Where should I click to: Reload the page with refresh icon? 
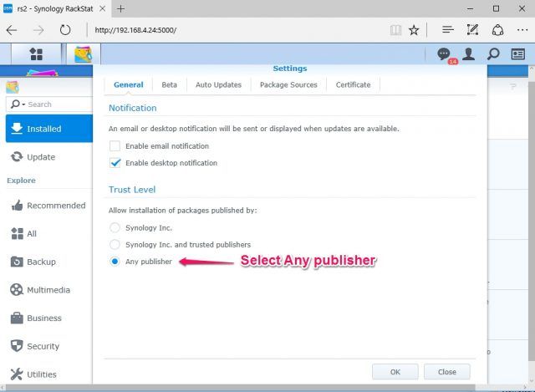point(65,30)
